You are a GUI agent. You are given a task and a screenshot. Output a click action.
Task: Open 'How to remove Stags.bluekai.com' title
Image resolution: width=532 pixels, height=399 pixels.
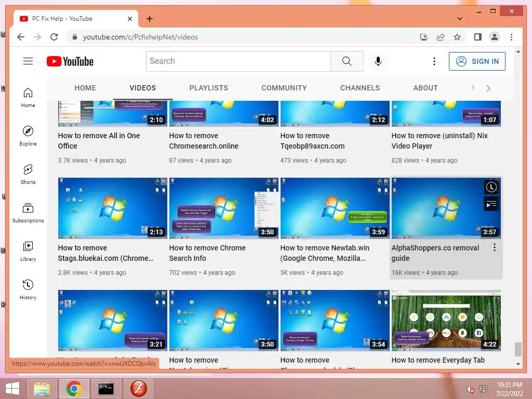[x=105, y=253]
